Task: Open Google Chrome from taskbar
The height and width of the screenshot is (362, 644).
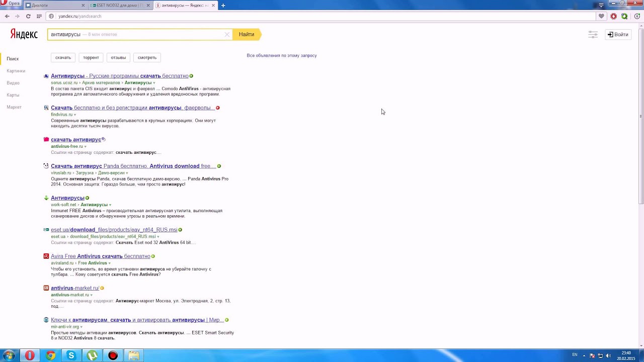Action: click(x=51, y=355)
